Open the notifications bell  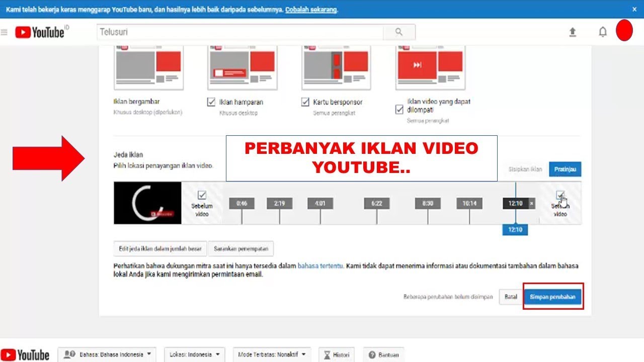click(x=603, y=32)
